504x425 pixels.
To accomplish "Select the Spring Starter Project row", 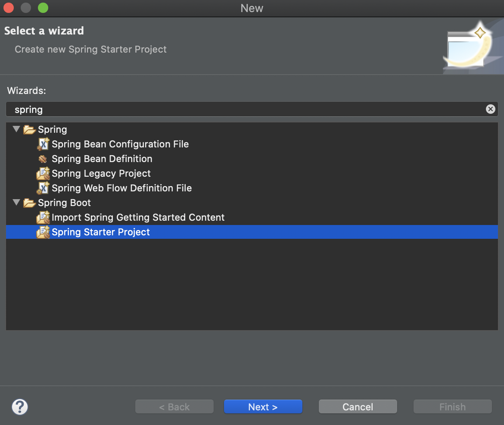I will point(252,232).
